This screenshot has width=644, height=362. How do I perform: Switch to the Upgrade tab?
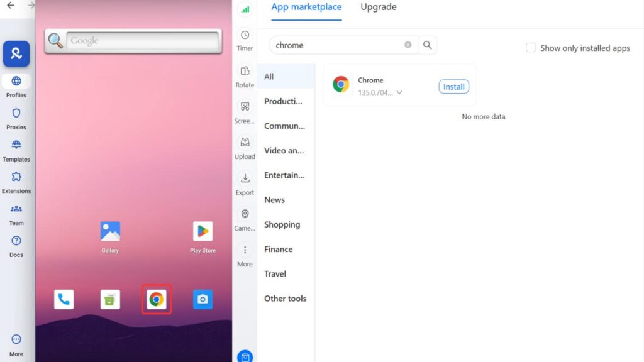point(378,7)
